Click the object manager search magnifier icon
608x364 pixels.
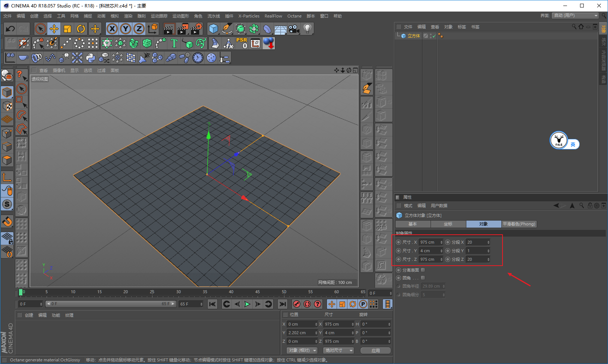tap(574, 26)
